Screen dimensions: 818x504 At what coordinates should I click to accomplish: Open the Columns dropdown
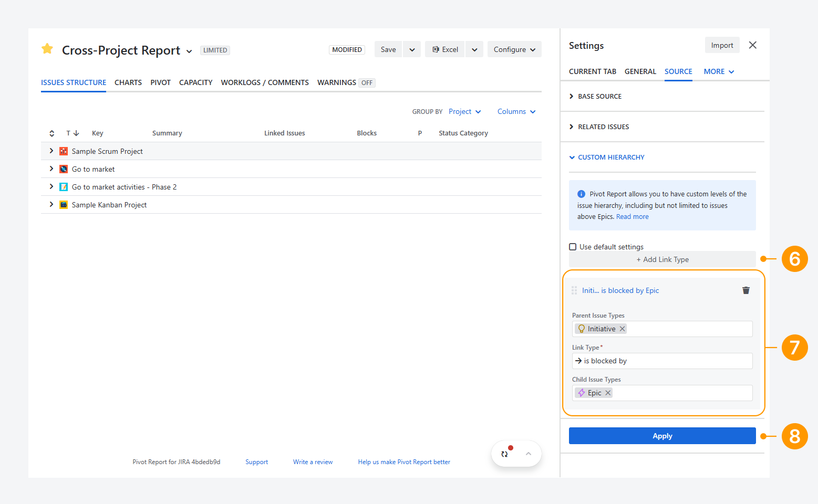516,112
